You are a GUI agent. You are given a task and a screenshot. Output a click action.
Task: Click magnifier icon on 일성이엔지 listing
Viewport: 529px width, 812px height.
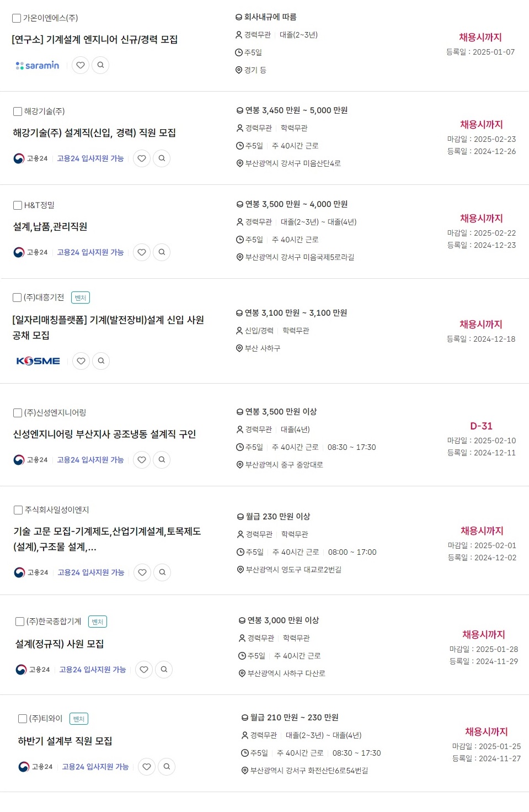click(x=162, y=572)
